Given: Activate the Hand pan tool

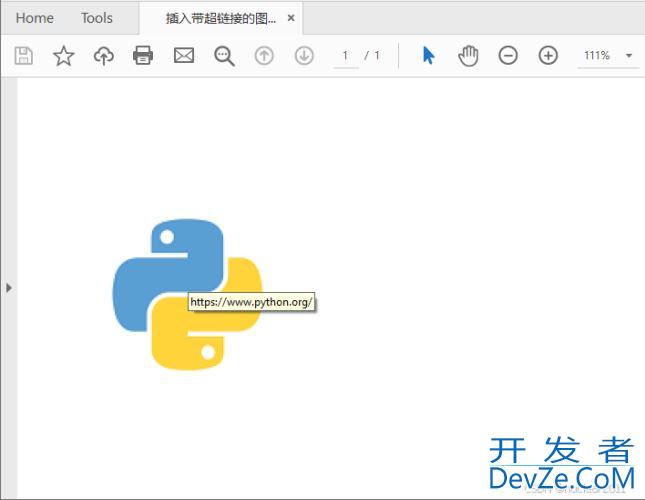Looking at the screenshot, I should click(x=468, y=56).
